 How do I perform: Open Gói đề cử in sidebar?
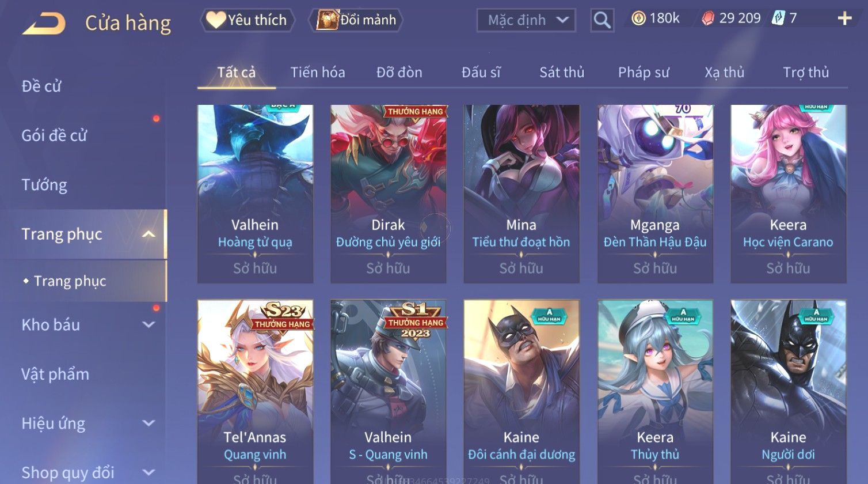pos(54,135)
